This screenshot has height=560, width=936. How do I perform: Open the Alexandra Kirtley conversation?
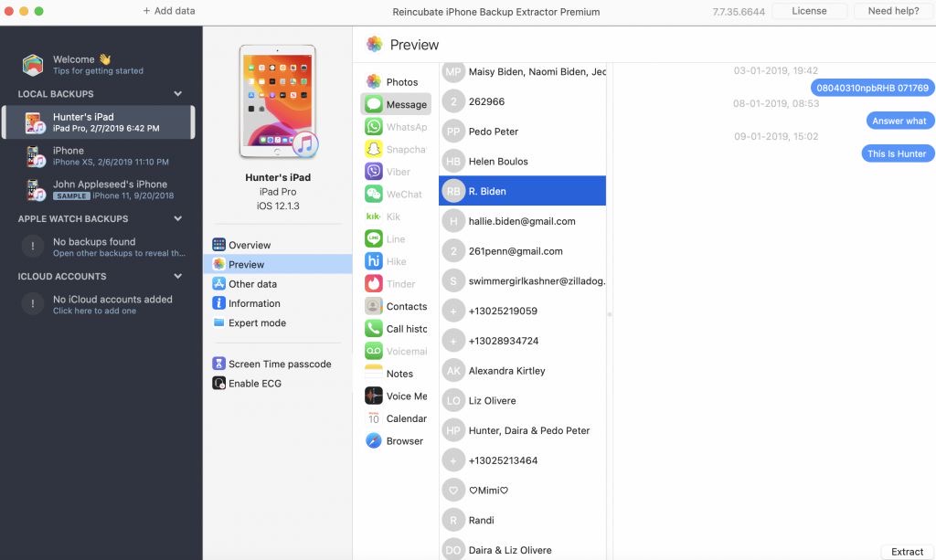(522, 370)
